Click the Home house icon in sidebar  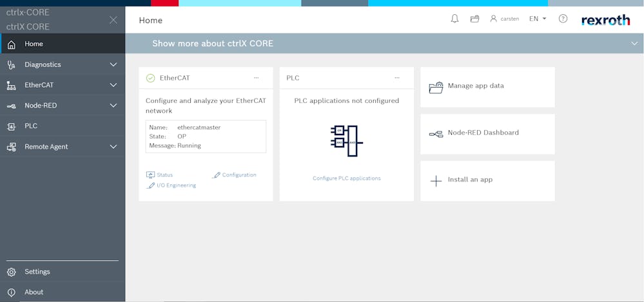pos(12,44)
